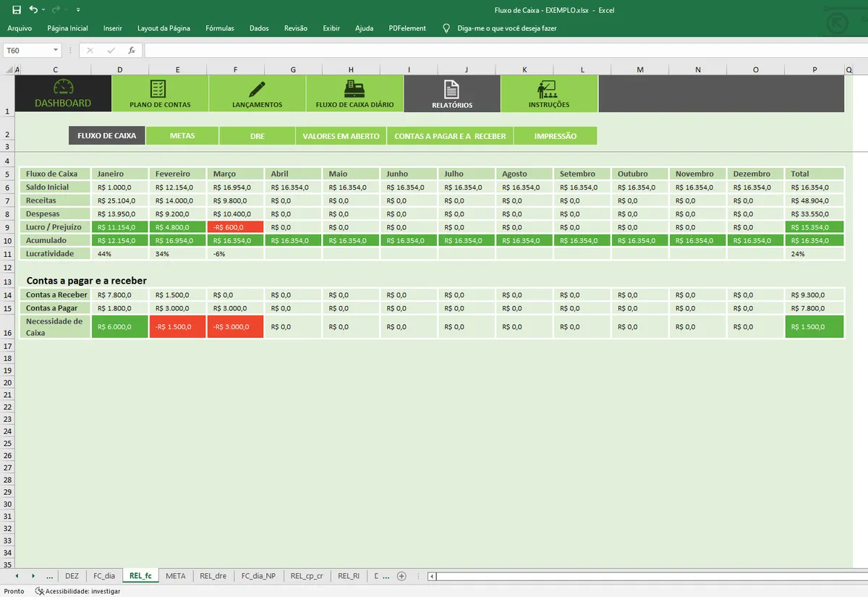Click the Relatórios document icon
The height and width of the screenshot is (597, 868).
point(451,89)
